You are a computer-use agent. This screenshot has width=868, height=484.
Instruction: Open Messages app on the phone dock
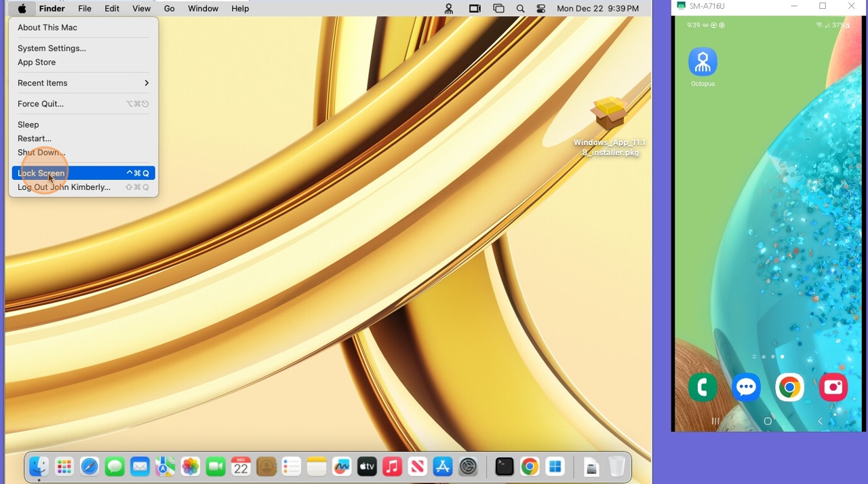click(x=746, y=388)
